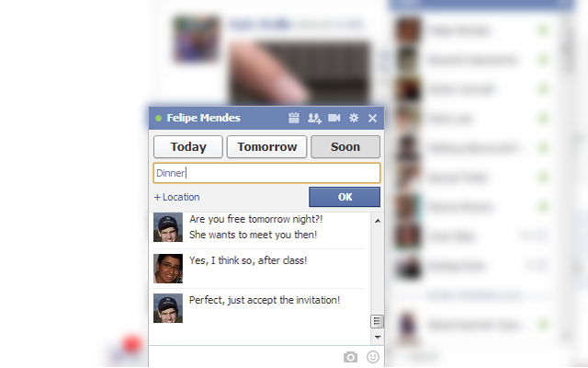Click the avatar beside 'Yes, I think so' message
The height and width of the screenshot is (368, 588).
(x=168, y=269)
